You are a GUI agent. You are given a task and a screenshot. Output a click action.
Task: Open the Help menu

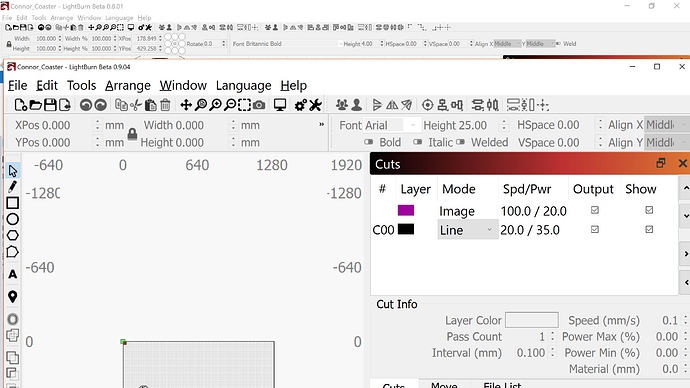[x=294, y=85]
